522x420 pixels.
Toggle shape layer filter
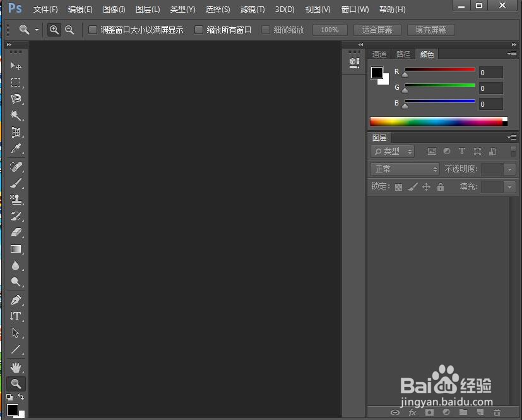pyautogui.click(x=477, y=152)
